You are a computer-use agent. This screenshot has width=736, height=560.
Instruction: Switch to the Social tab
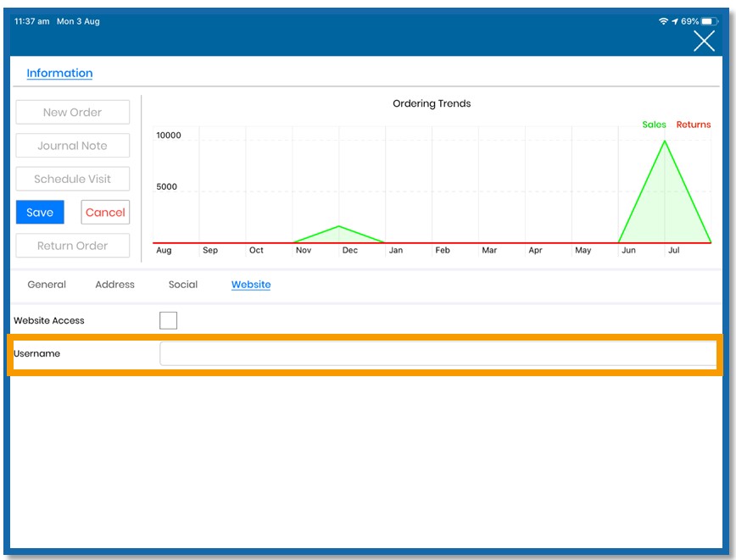click(x=183, y=284)
